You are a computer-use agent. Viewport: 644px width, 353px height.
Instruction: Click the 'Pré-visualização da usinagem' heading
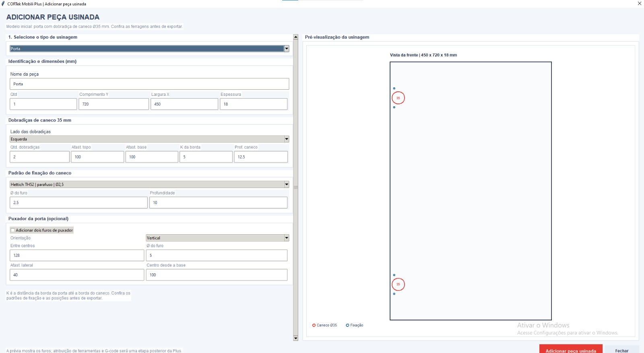[x=337, y=37]
